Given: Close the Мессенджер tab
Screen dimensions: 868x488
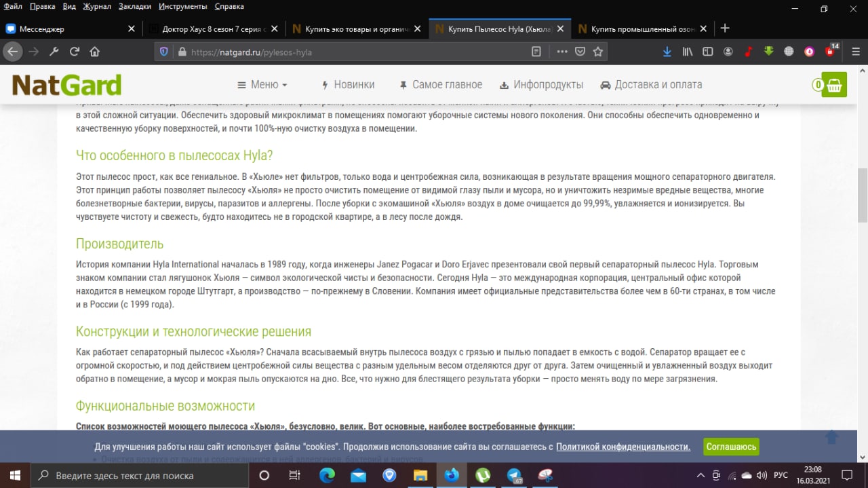Looking at the screenshot, I should [132, 29].
